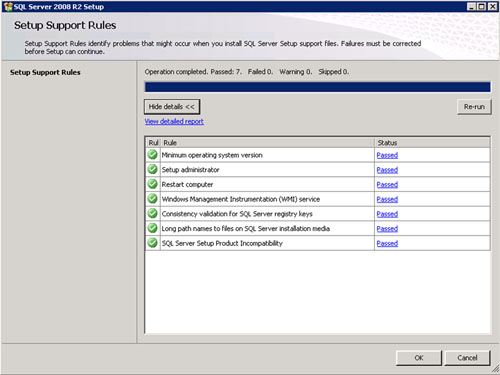Confirm the dialog with OK
The image size is (500, 375).
(419, 358)
